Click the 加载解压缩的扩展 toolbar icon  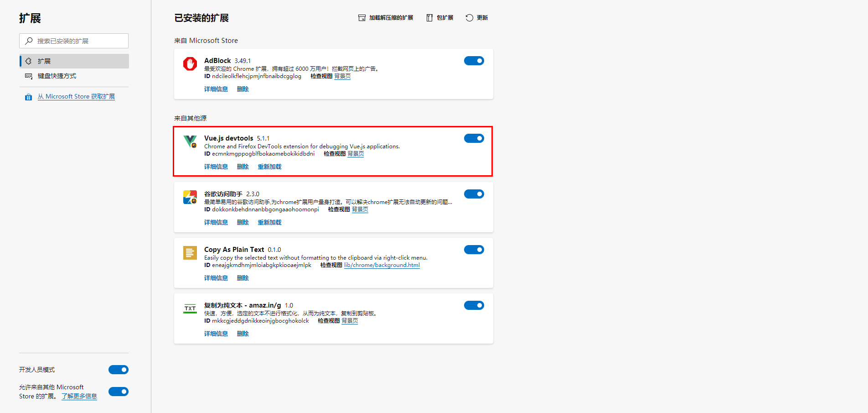(x=361, y=17)
